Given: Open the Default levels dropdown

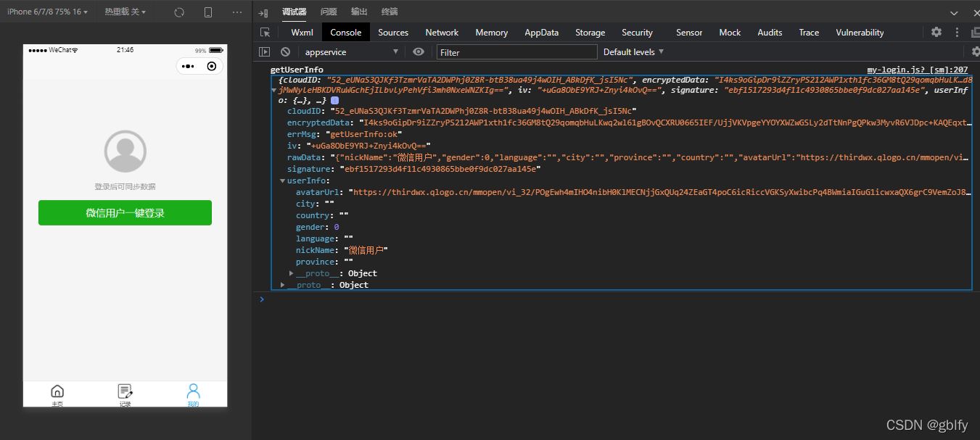Looking at the screenshot, I should 633,52.
